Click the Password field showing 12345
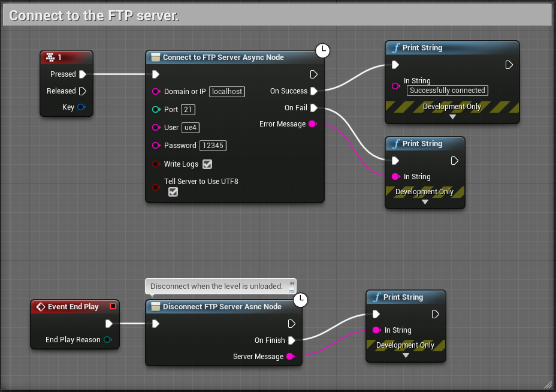 pos(213,146)
